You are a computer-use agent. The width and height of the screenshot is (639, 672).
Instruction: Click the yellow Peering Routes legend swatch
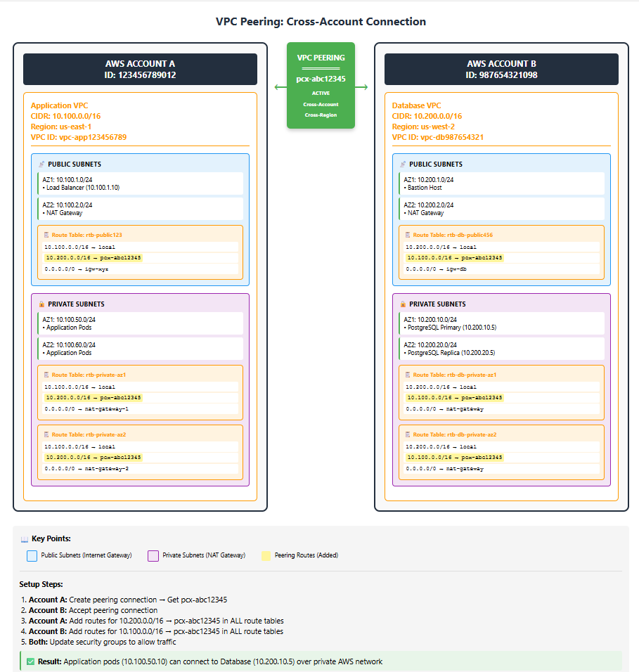click(x=266, y=556)
